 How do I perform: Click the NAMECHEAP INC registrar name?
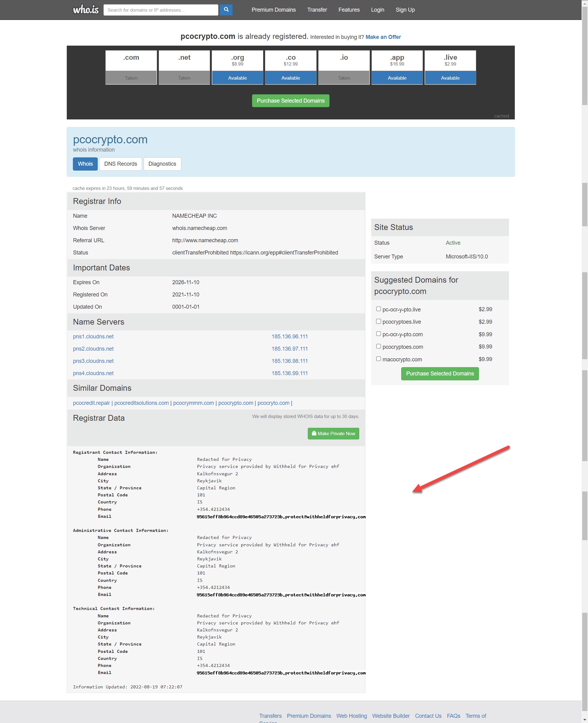click(x=194, y=216)
